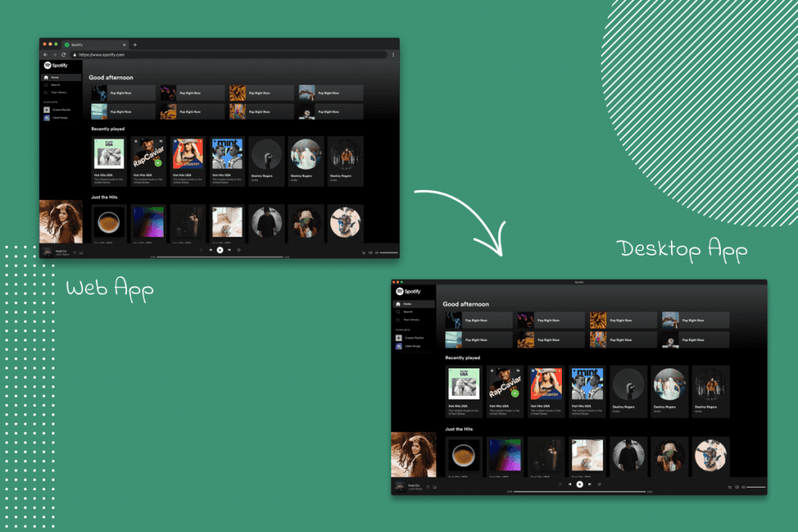Open a new browser tab in Web App
798x532 pixels.
[135, 44]
